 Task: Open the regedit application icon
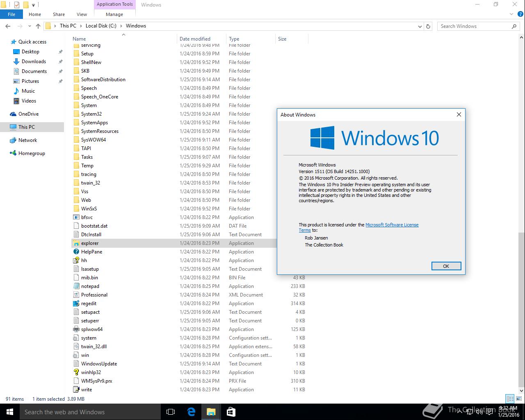pos(76,304)
